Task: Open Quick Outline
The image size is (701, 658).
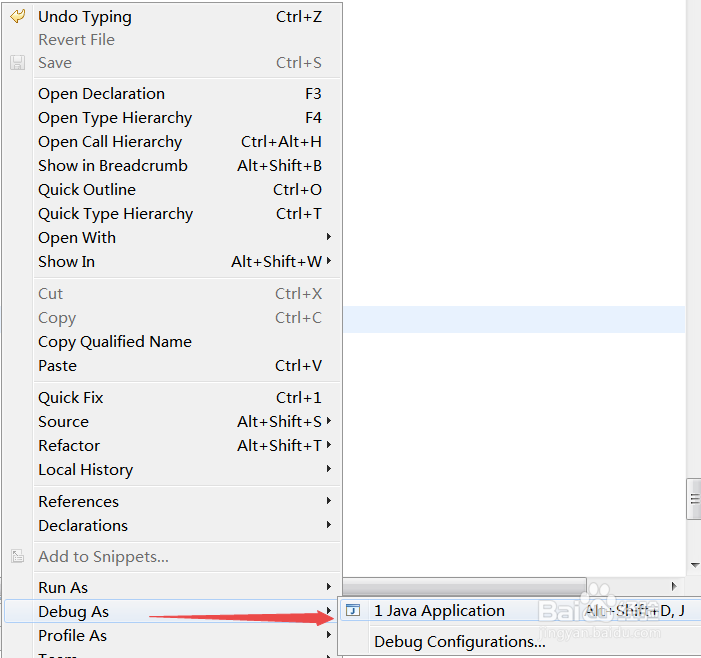Action: pos(187,190)
